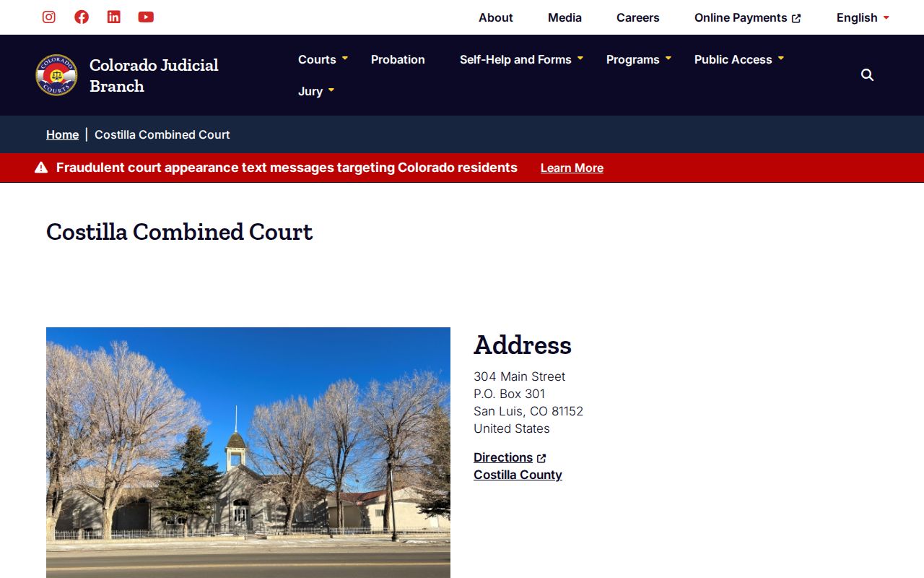The image size is (924, 578).
Task: Open the About page
Action: click(x=496, y=18)
